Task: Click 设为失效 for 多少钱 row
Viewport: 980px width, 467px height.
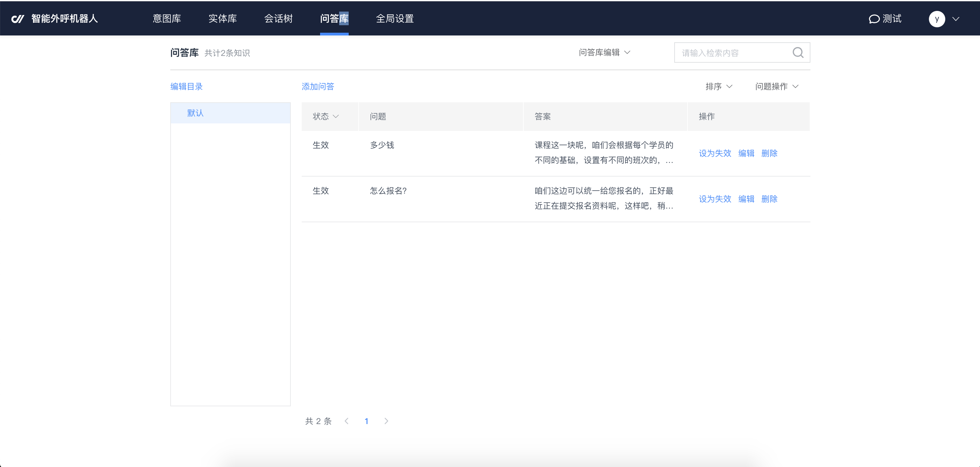Action: click(x=715, y=153)
